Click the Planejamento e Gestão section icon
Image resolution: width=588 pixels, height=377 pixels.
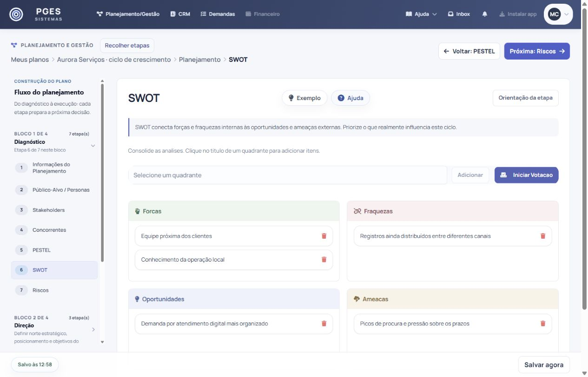14,45
